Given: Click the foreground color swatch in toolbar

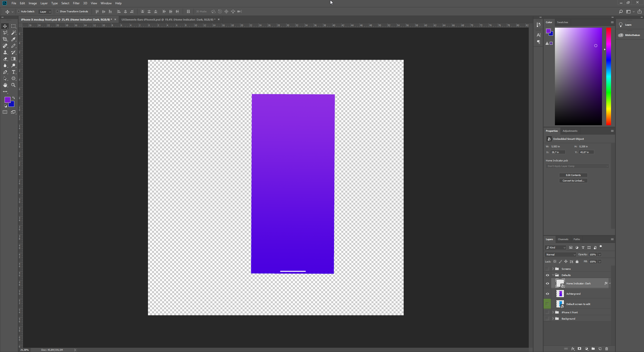Looking at the screenshot, I should coord(7,100).
